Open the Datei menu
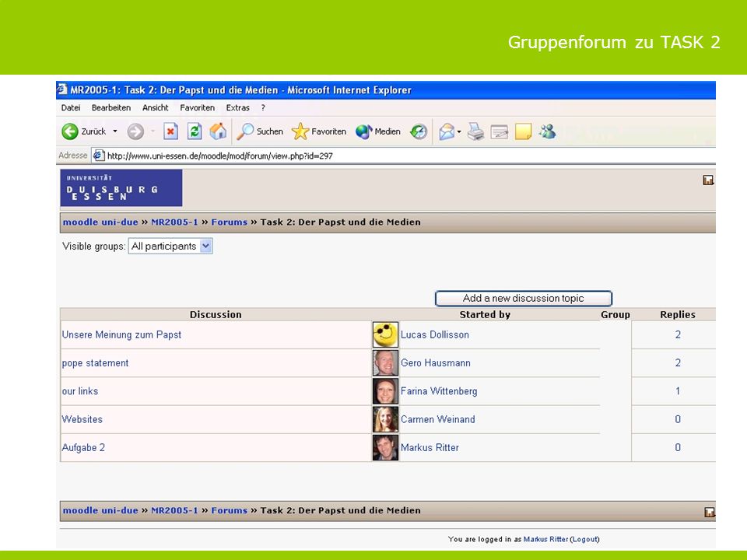This screenshot has width=747, height=560. [71, 107]
